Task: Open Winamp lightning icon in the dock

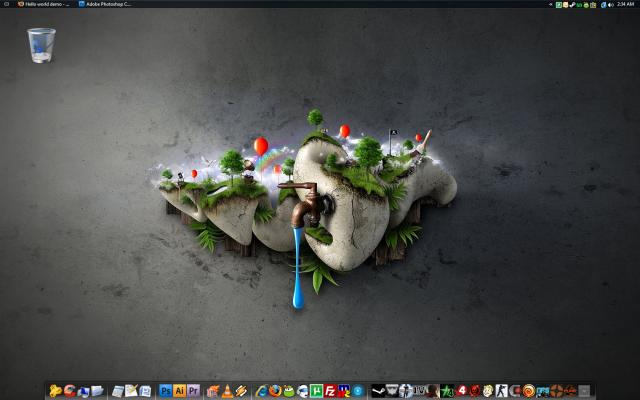Action: 241,391
